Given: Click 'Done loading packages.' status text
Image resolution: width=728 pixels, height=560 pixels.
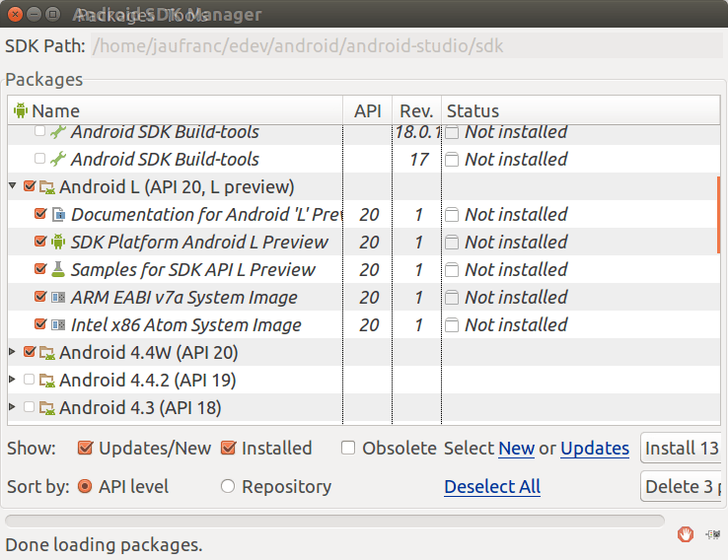Looking at the screenshot, I should 104,544.
